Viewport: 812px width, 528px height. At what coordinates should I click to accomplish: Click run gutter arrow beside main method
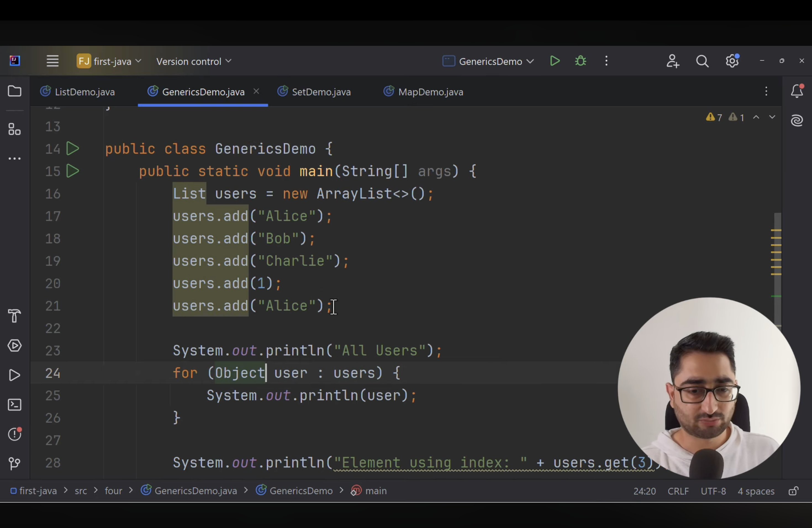tap(72, 171)
